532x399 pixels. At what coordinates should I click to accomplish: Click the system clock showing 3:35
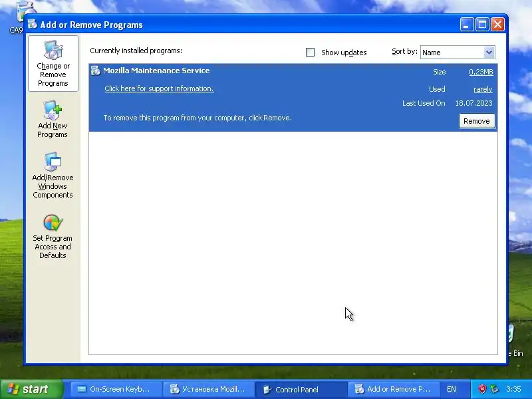tap(513, 389)
